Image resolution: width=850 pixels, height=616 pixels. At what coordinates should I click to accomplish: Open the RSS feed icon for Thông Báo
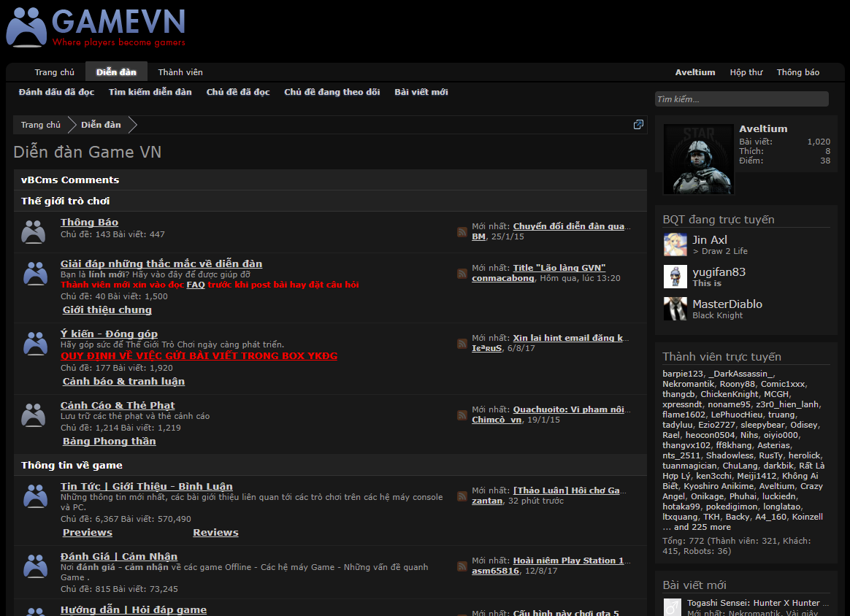pyautogui.click(x=462, y=232)
